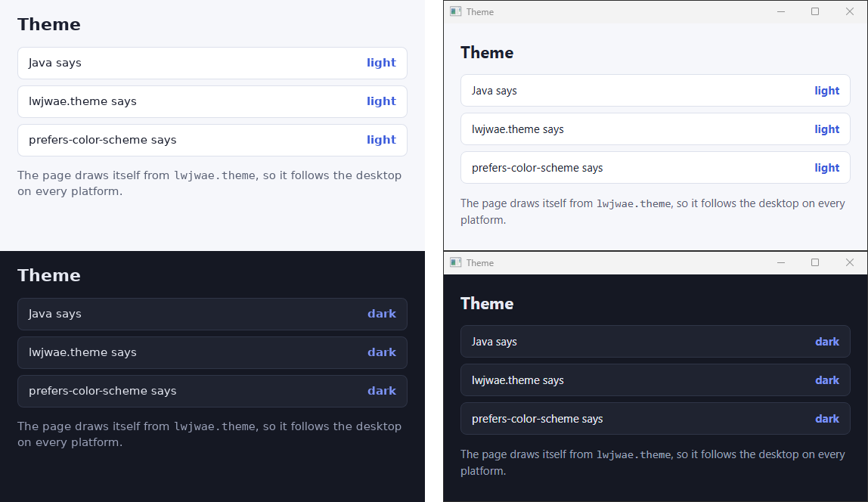Click the 'light' value beside 'Java says' in the titled window
The image size is (868, 502).
pos(827,91)
